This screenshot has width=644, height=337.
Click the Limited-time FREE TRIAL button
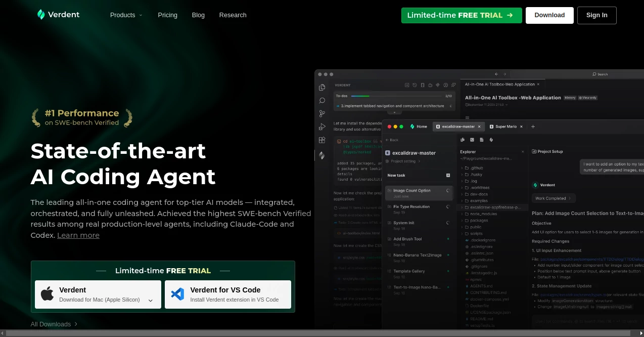461,15
